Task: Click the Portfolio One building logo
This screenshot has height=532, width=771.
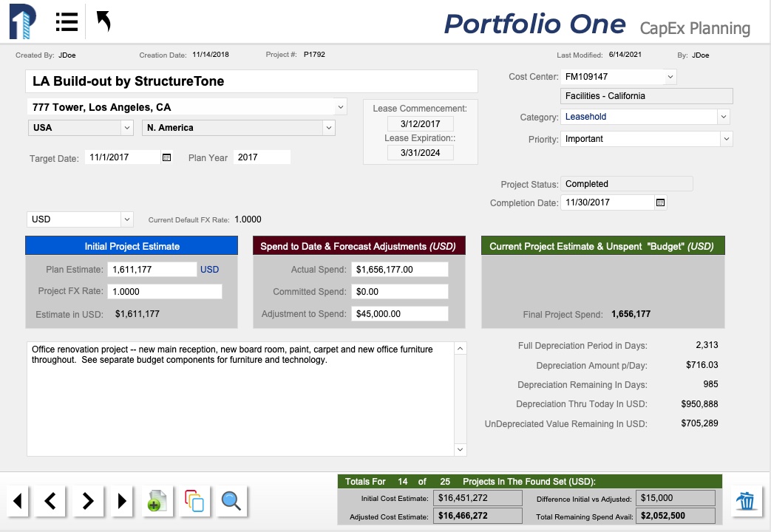Action: 23,21
